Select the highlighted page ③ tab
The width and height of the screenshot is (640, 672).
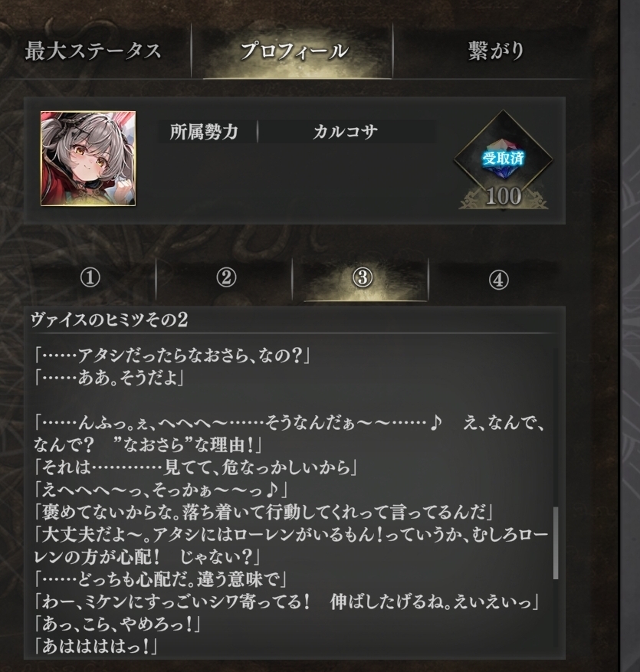[x=363, y=279]
